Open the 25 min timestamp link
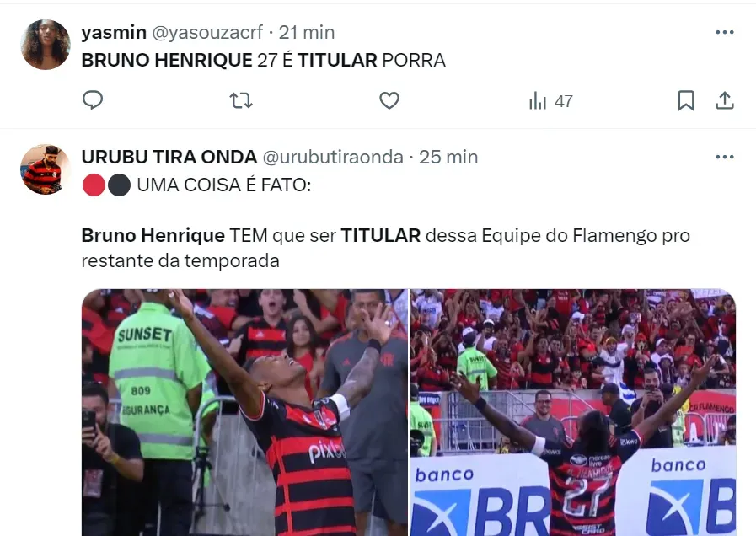The height and width of the screenshot is (536, 756). pyautogui.click(x=448, y=157)
